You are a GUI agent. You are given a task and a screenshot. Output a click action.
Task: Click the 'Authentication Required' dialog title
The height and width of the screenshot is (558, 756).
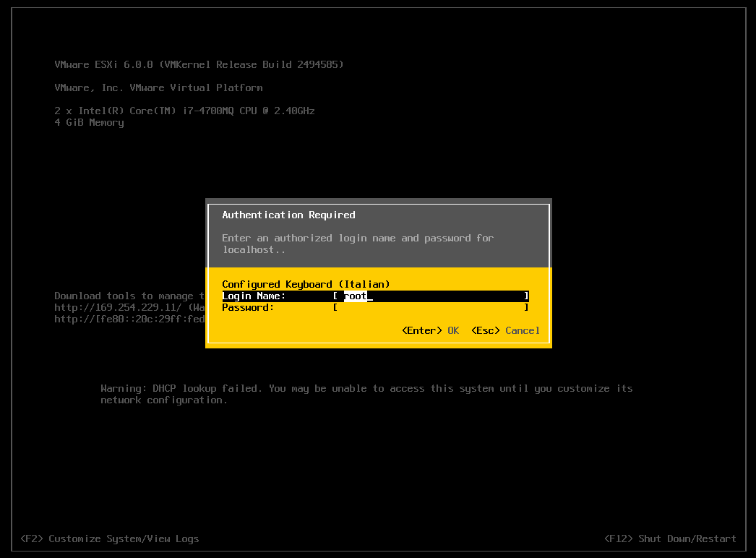click(288, 215)
